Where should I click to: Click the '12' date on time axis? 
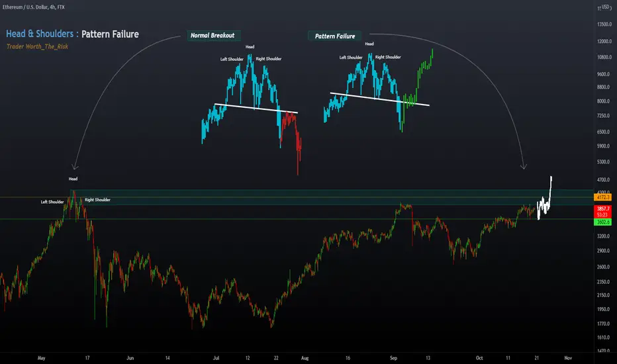point(248,358)
